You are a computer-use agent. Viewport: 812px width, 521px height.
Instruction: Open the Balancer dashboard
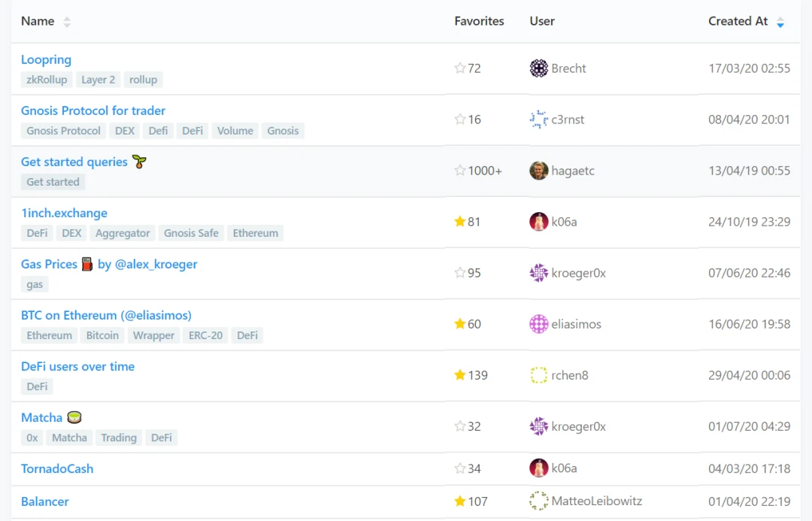pos(45,501)
